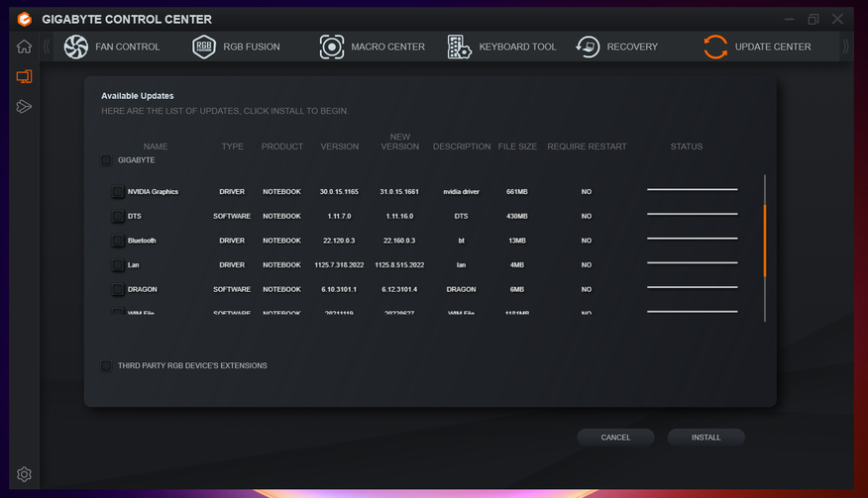Open settings gear in the sidebar

pyautogui.click(x=24, y=474)
